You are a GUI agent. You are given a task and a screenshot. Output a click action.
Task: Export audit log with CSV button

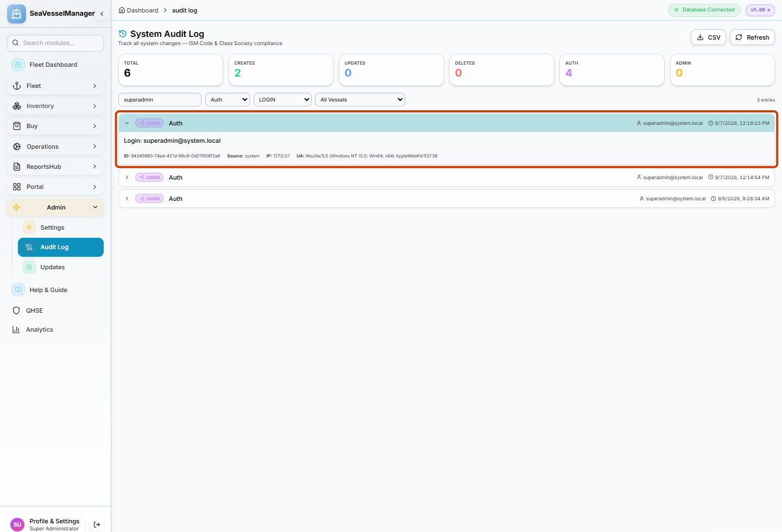[708, 37]
